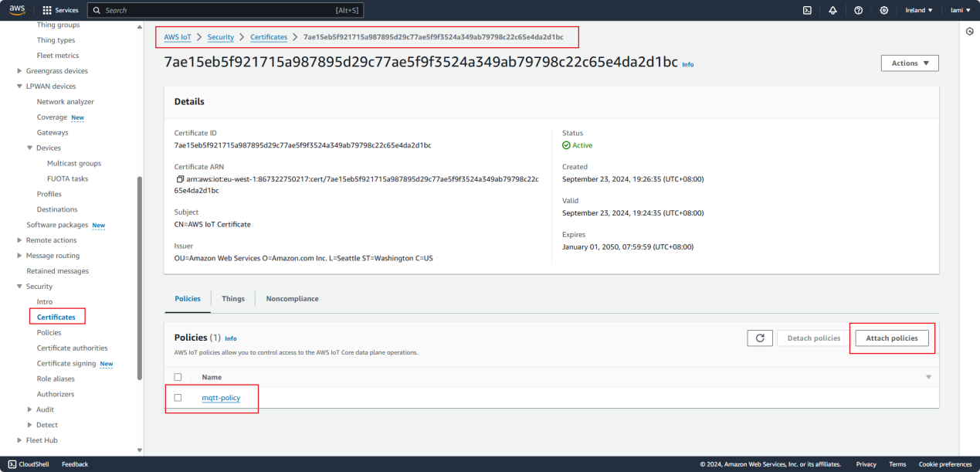Switch to the Things tab

[233, 298]
